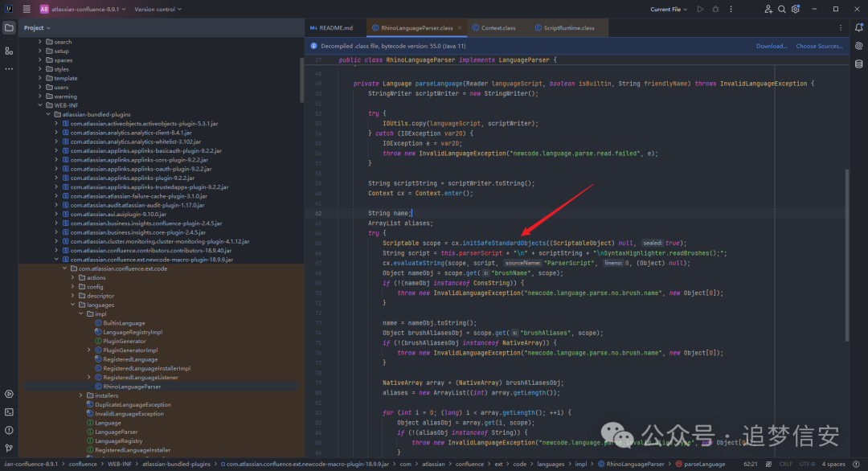868x471 pixels.
Task: Click the Choose Sources... link
Action: click(819, 46)
